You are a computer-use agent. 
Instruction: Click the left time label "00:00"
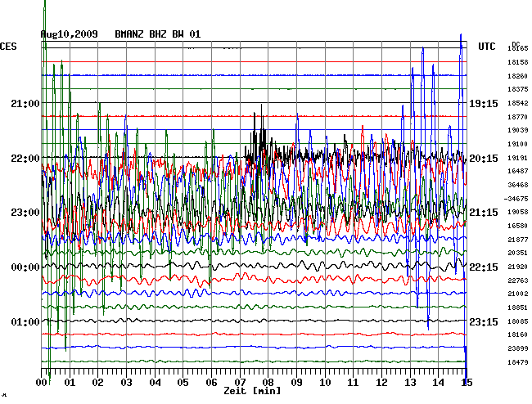pyautogui.click(x=25, y=267)
